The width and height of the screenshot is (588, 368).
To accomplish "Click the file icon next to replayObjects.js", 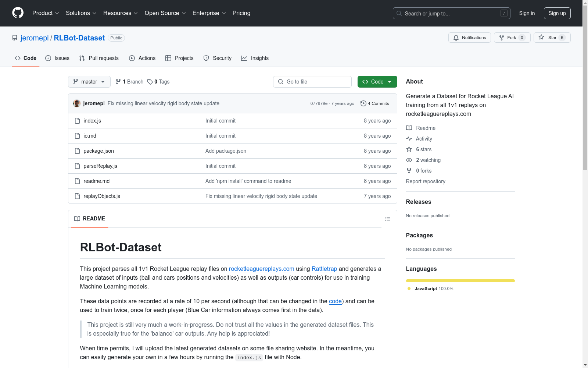I will 77,196.
